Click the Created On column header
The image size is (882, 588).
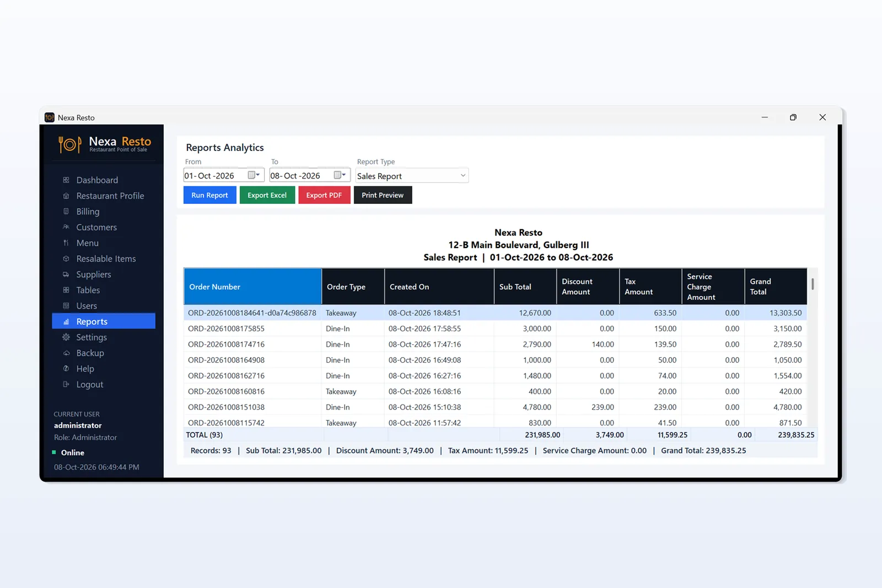439,287
